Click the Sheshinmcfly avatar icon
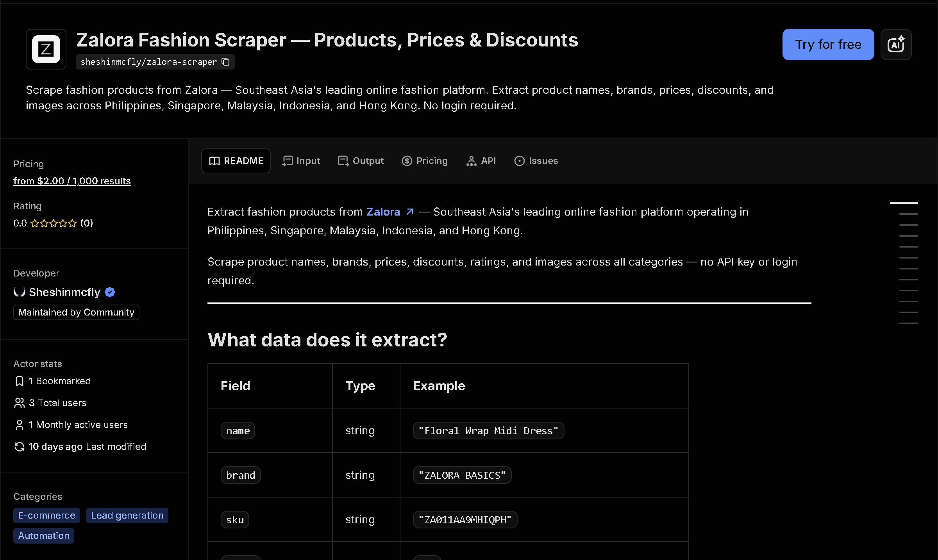The height and width of the screenshot is (560, 938). (x=20, y=292)
